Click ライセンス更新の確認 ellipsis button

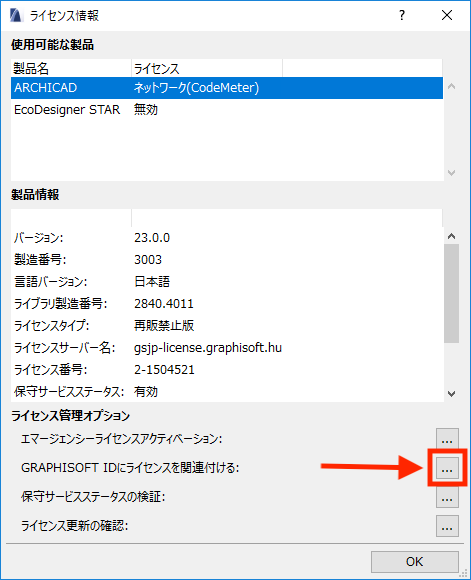pos(447,526)
